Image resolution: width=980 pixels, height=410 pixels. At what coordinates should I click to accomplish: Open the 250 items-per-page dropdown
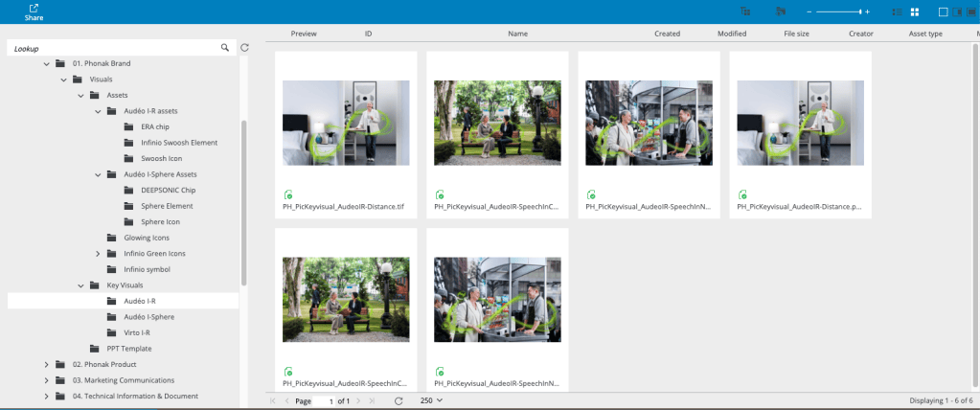tap(432, 400)
